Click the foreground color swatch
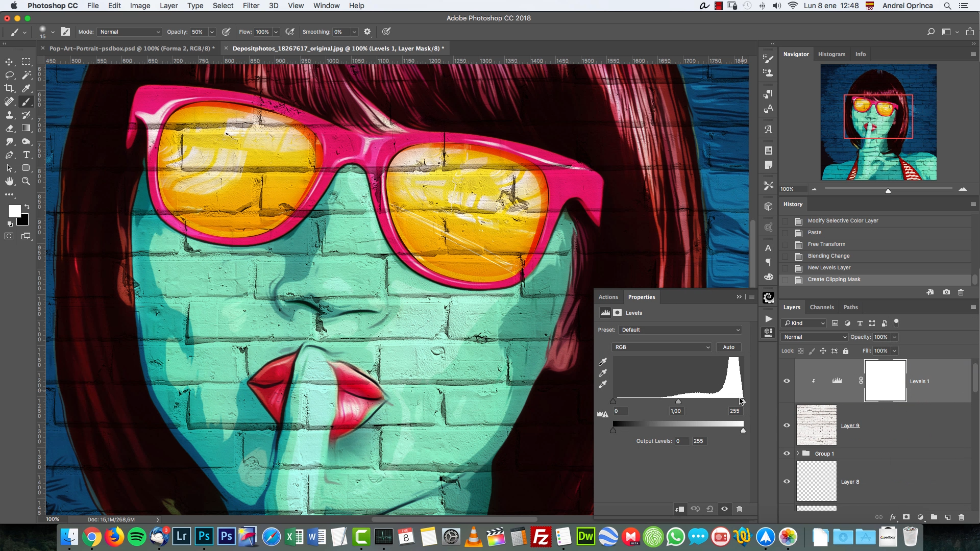 pos(14,211)
